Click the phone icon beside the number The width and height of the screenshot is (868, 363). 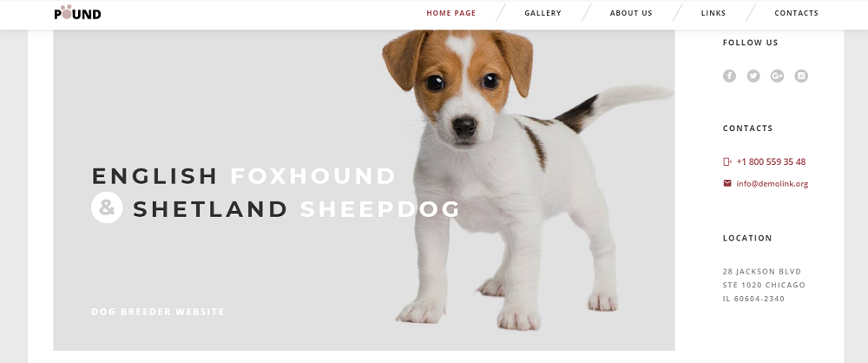point(727,162)
